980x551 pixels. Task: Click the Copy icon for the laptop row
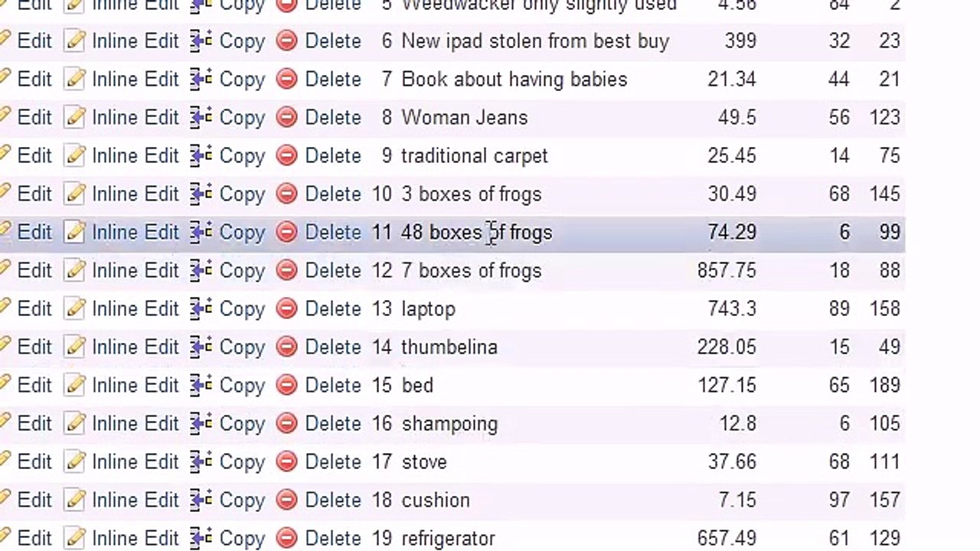[x=201, y=309]
